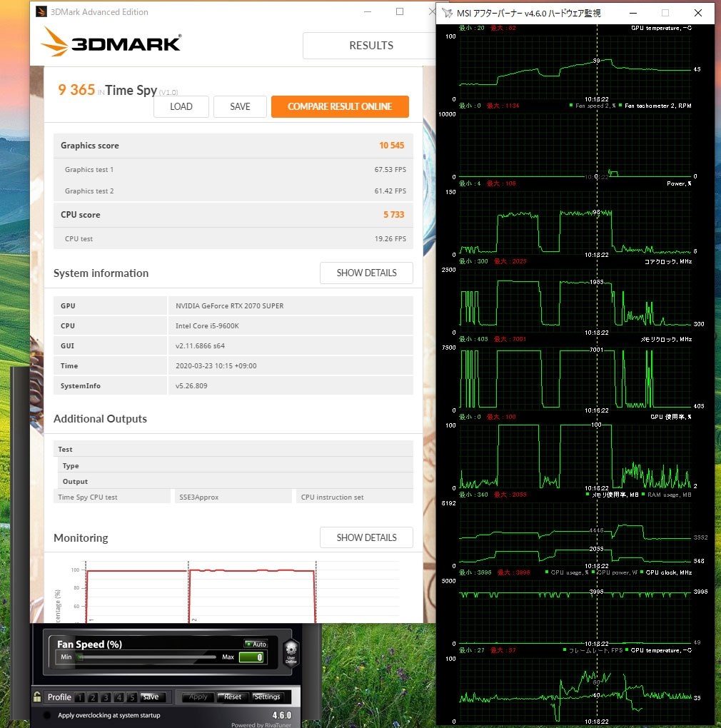Screen dimensions: 721x728
Task: Click the NVIDIA GeForce RTX 2070 SUPER cell
Action: tap(291, 305)
